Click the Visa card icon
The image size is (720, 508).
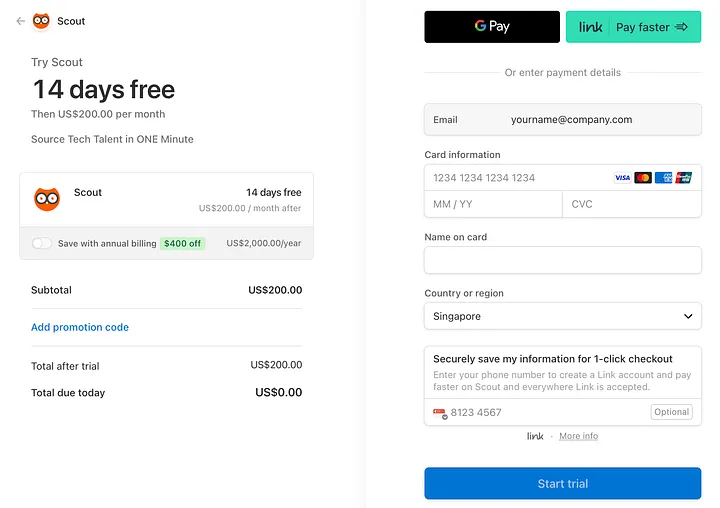622,178
